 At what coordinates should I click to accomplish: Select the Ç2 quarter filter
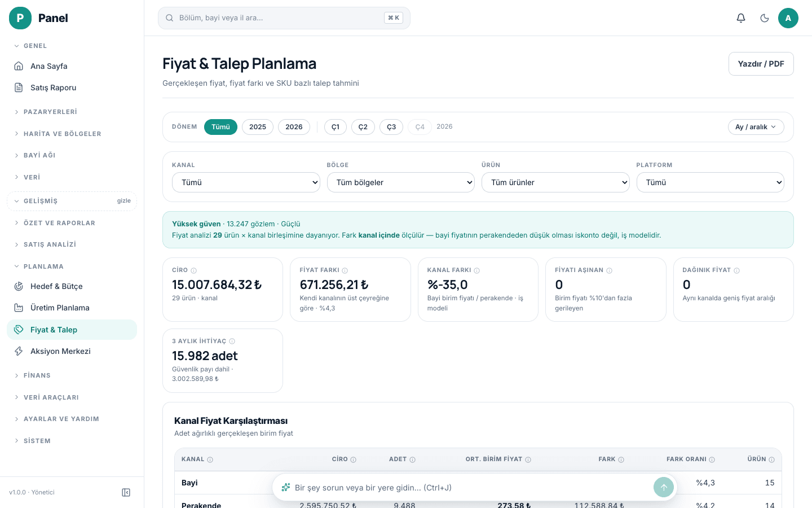[363, 127]
